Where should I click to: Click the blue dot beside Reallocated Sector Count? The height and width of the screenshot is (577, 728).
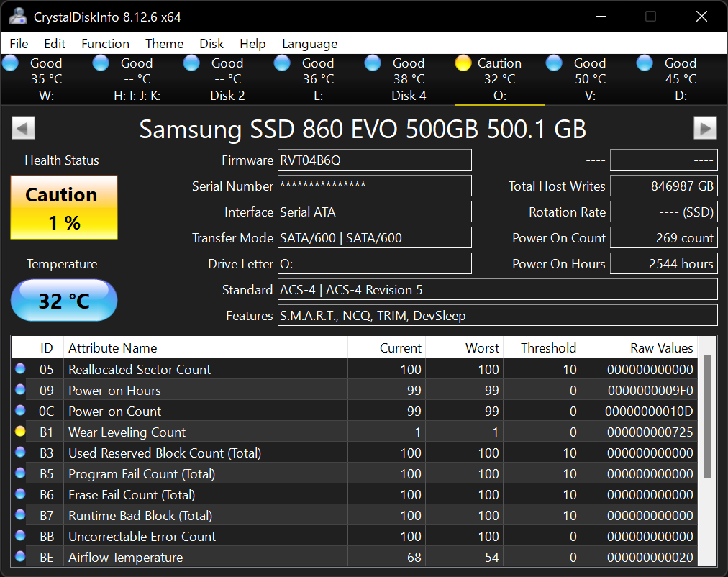click(22, 369)
